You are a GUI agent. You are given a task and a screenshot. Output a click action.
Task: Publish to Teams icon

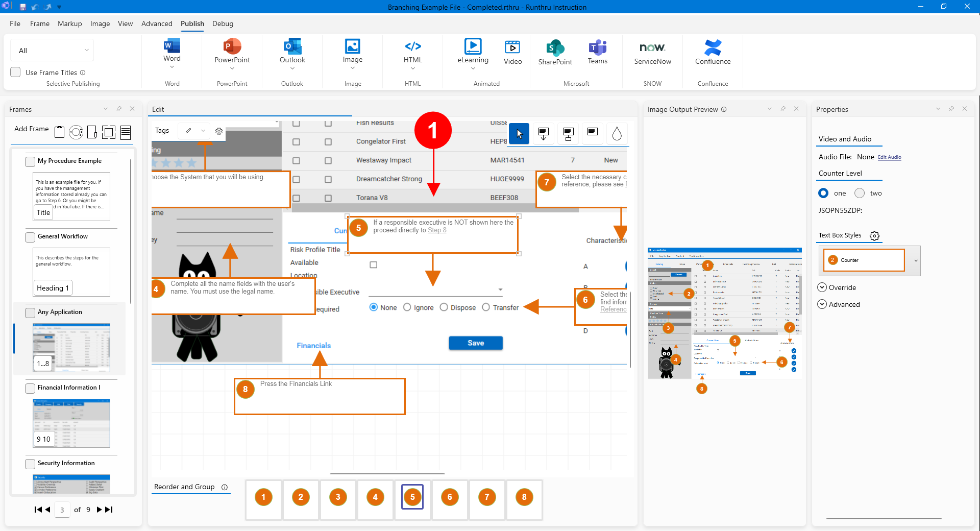(597, 47)
